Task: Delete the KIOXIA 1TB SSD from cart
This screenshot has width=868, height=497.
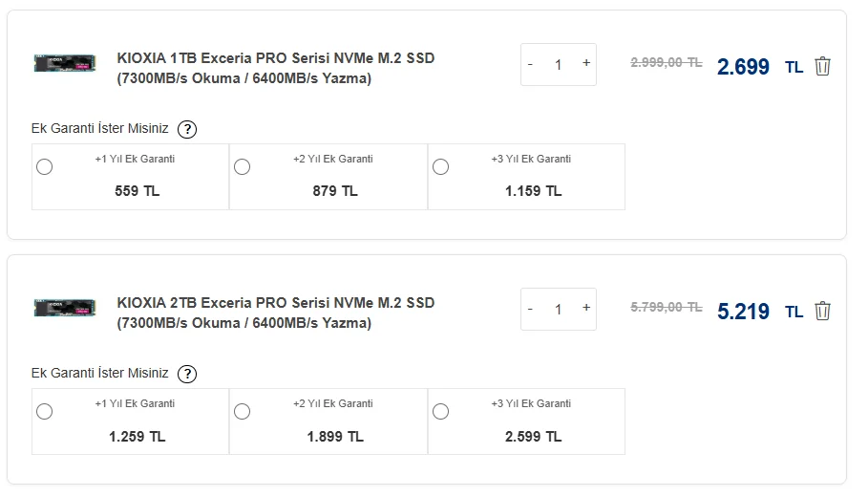Action: coord(822,66)
